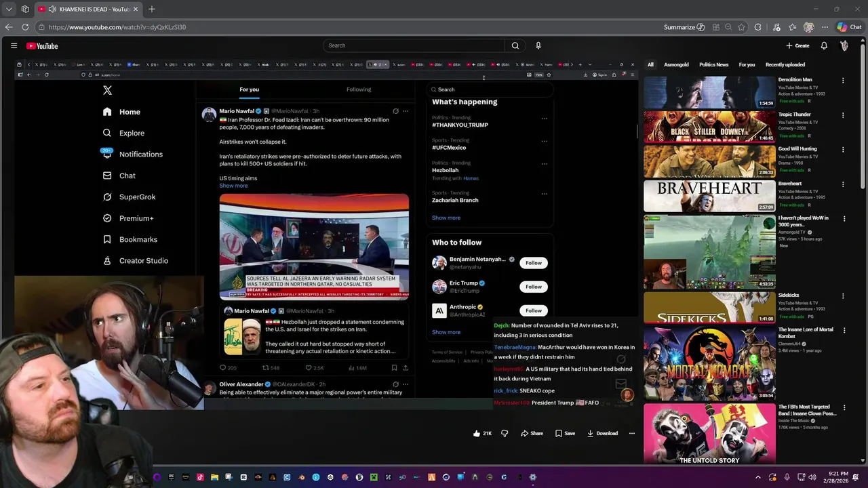Open the Good Will Hunting title link
Viewport: 868px width, 488px height.
pyautogui.click(x=797, y=148)
